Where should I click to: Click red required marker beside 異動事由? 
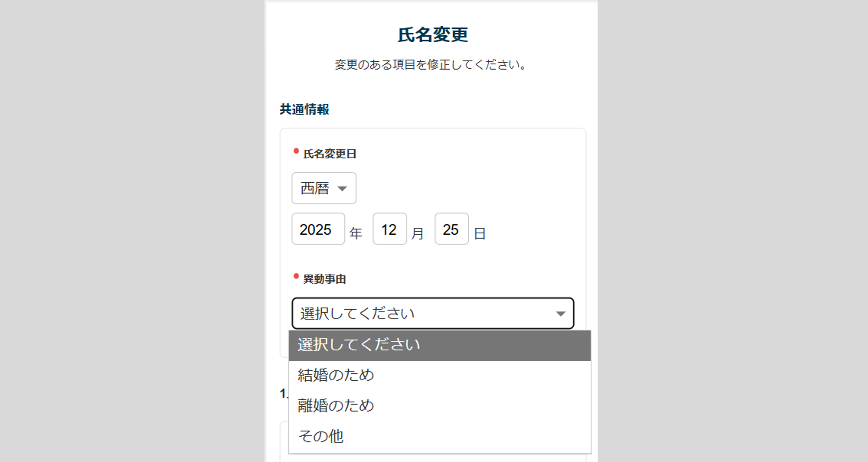296,276
